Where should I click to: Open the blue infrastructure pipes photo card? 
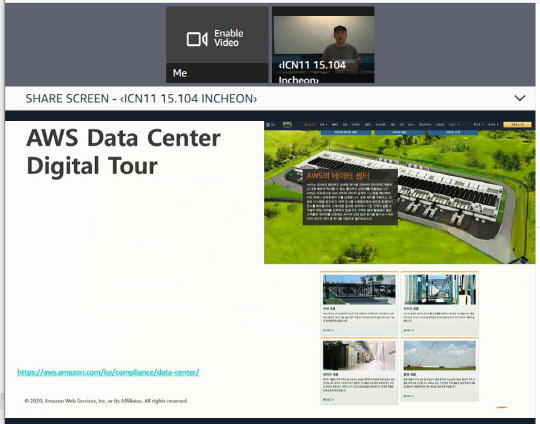point(439,303)
